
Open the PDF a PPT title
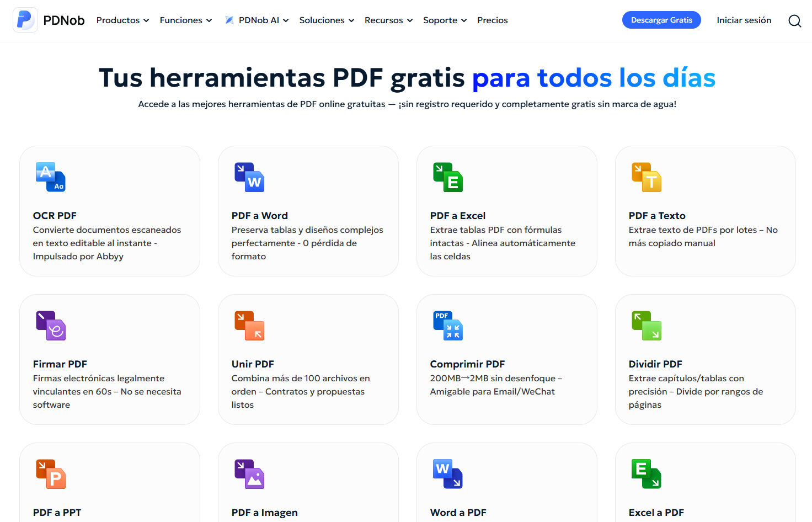coord(57,513)
